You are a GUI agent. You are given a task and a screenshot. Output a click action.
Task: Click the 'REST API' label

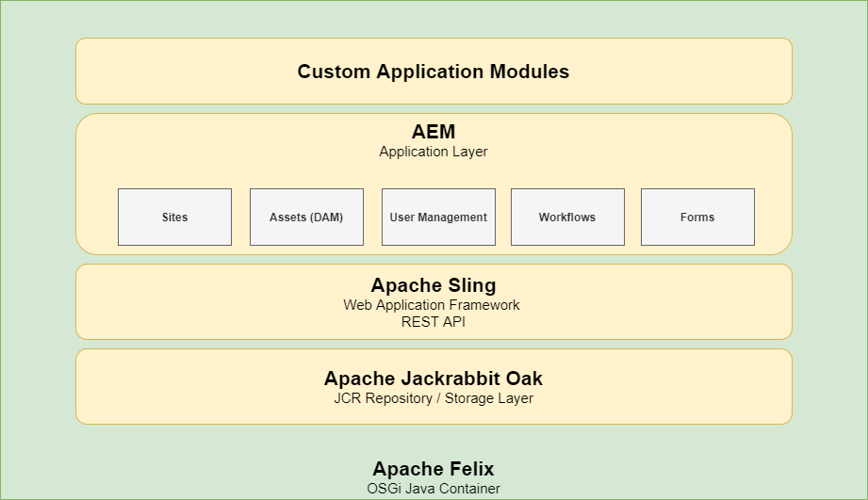(434, 322)
